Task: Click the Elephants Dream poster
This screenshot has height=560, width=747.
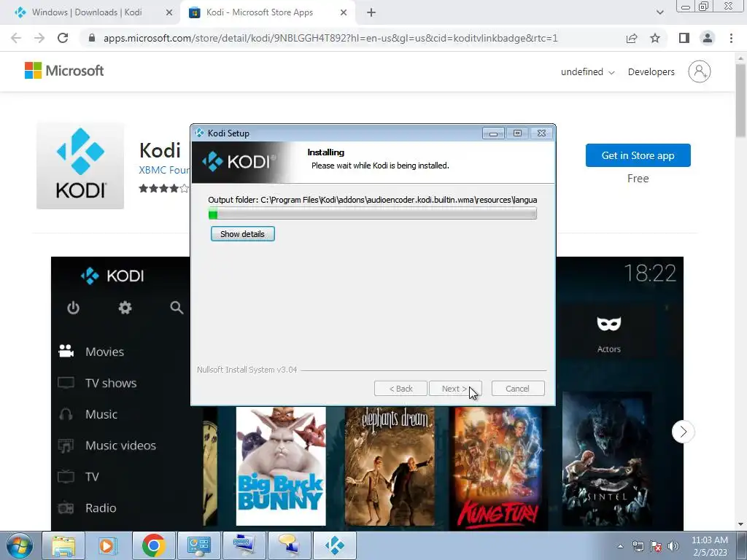Action: 390,467
